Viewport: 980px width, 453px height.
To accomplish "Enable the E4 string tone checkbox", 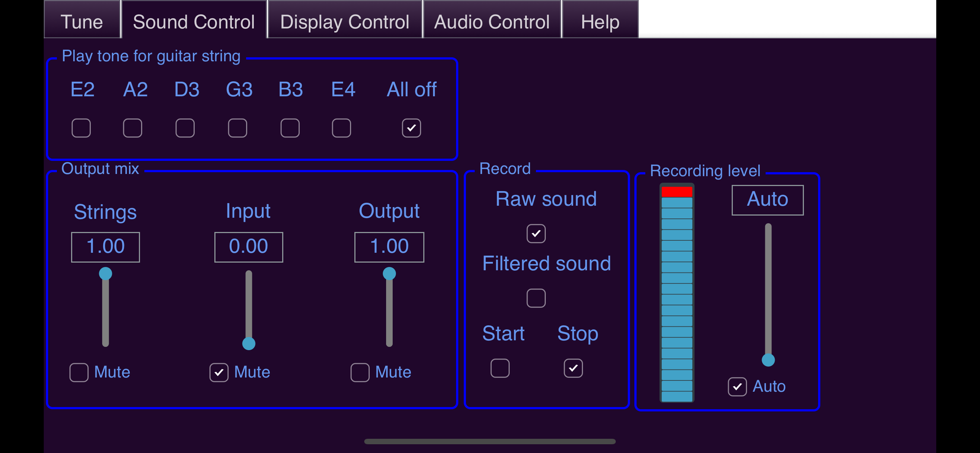I will [341, 128].
